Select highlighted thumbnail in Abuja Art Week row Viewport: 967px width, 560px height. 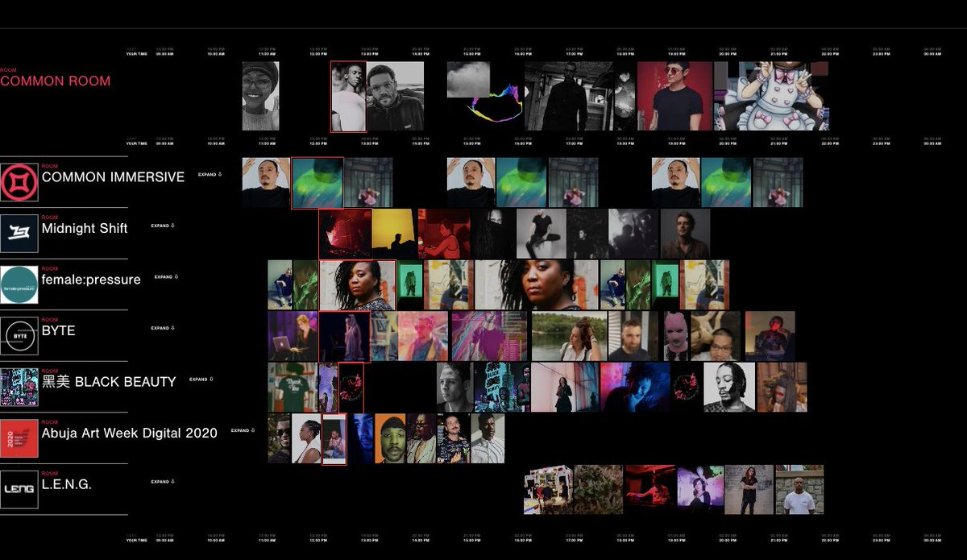click(x=334, y=439)
